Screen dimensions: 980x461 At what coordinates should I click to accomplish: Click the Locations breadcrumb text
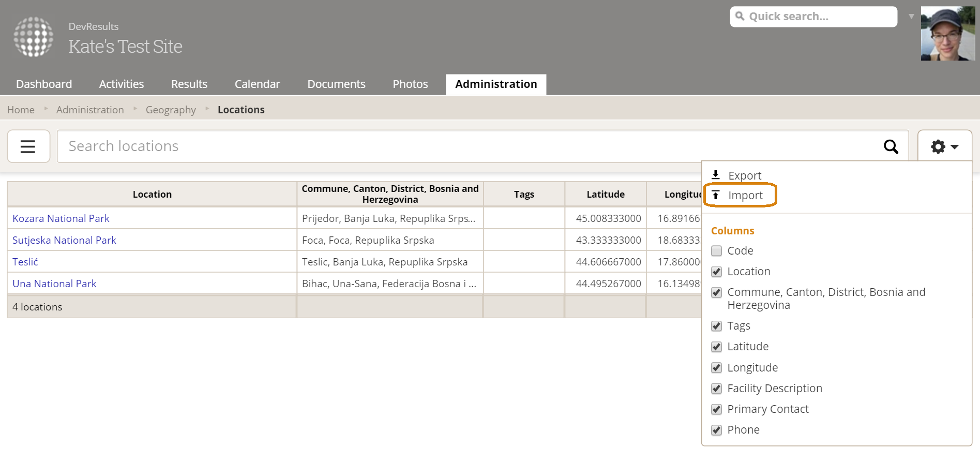pyautogui.click(x=241, y=110)
